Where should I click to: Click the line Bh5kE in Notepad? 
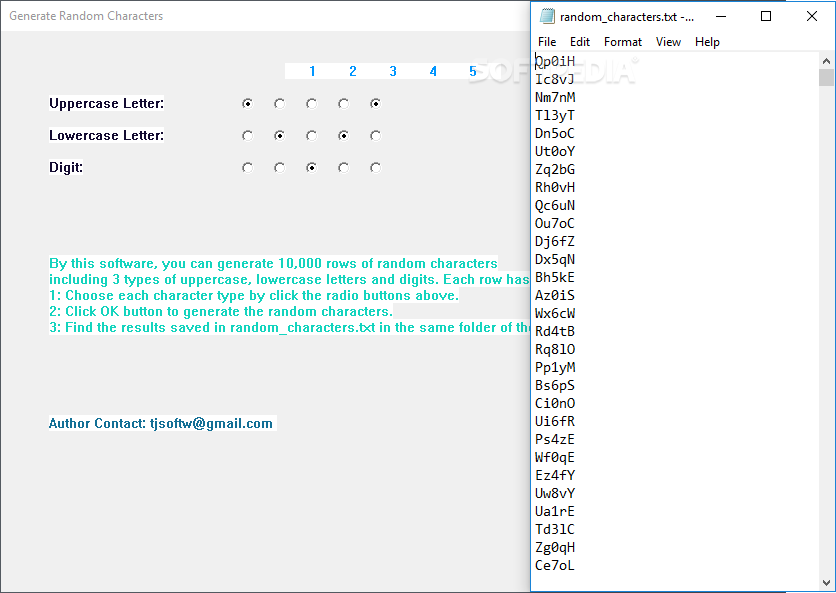(x=555, y=277)
